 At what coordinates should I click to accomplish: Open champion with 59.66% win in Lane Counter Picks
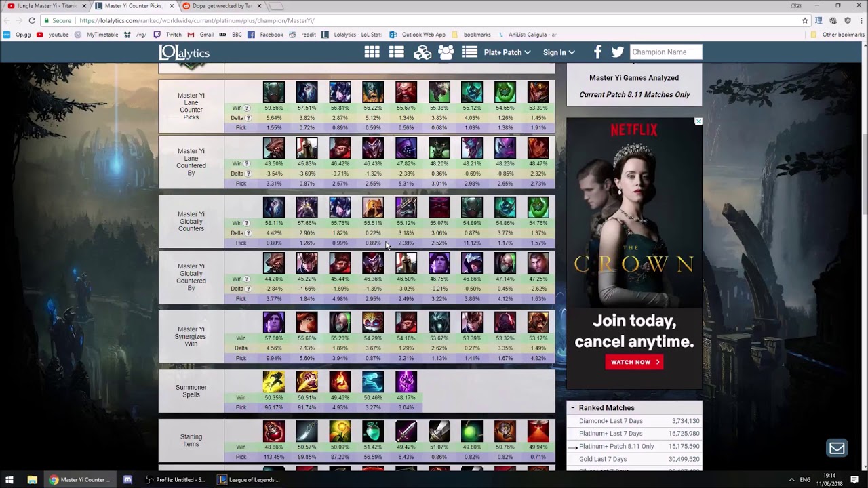coord(274,92)
